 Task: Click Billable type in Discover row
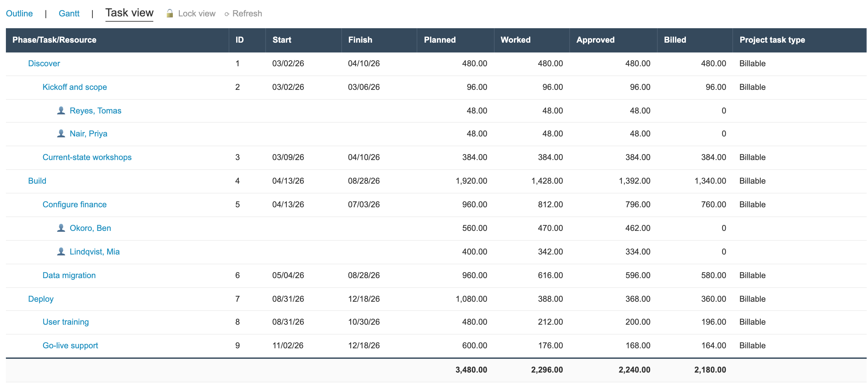click(752, 63)
